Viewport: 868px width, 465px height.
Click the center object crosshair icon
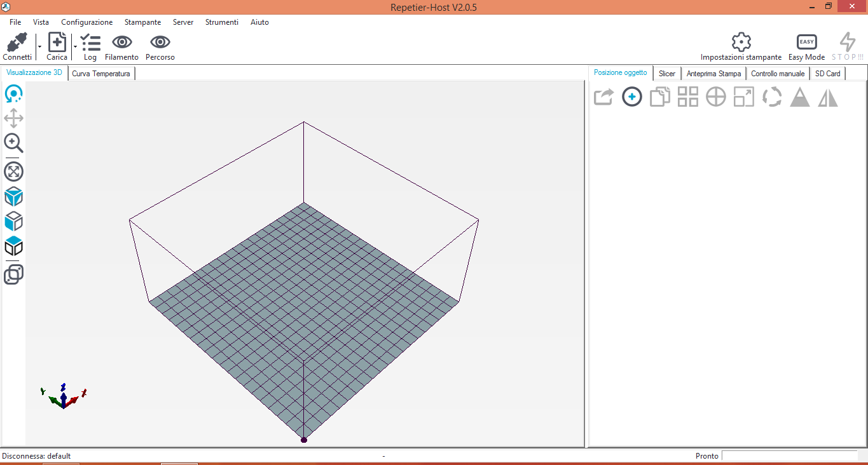tap(716, 97)
